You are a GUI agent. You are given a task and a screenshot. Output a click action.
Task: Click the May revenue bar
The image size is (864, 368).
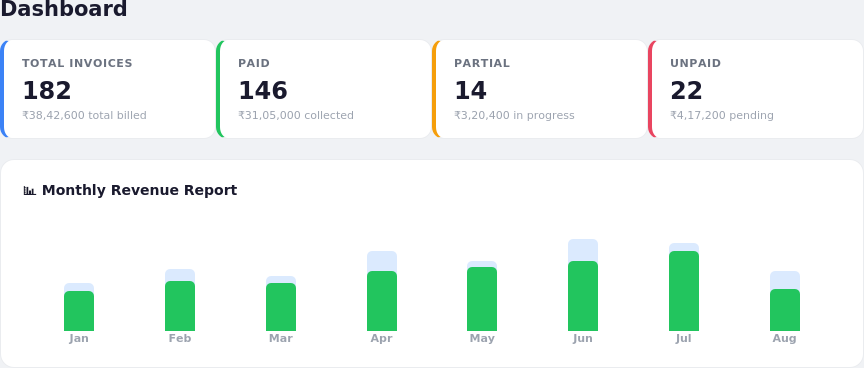(x=482, y=296)
